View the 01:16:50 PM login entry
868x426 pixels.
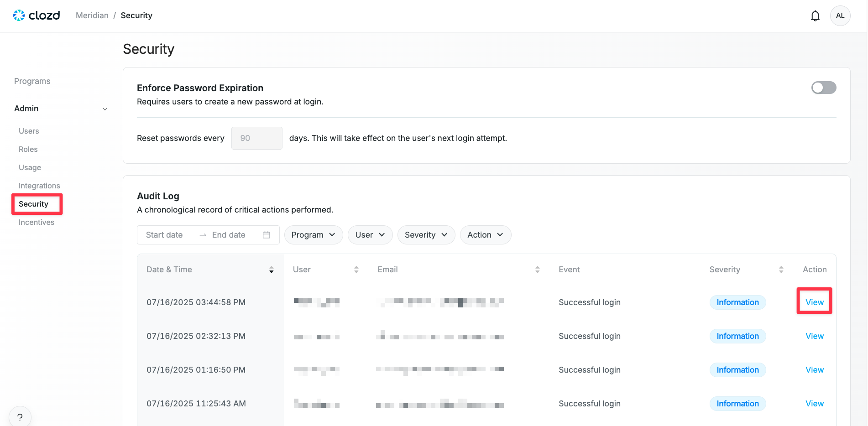[815, 370]
